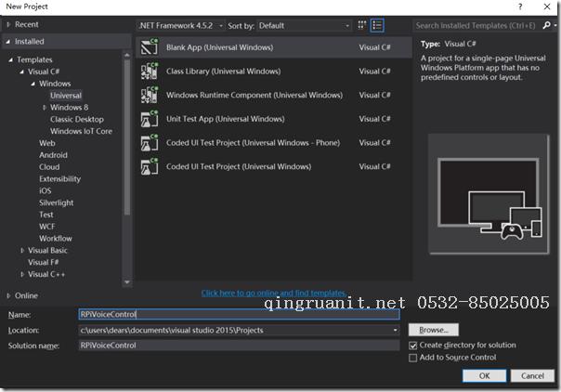Click the template tree scrollbar thumb

pyautogui.click(x=127, y=137)
